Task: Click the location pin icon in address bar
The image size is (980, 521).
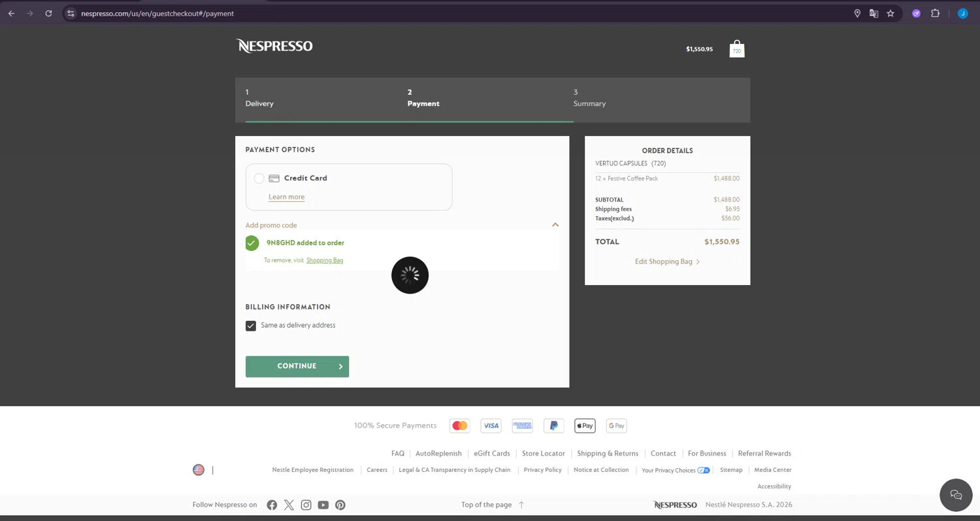Action: pos(857,13)
